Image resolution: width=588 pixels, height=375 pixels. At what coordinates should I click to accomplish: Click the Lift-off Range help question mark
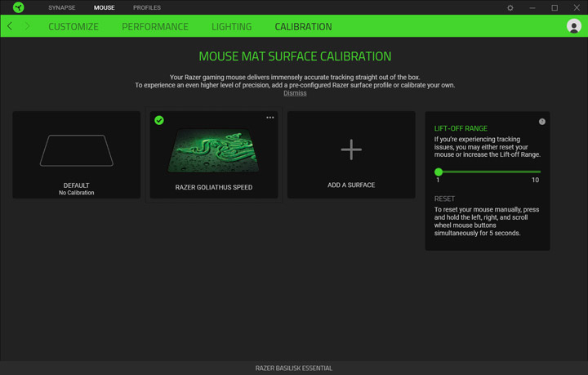pos(542,122)
